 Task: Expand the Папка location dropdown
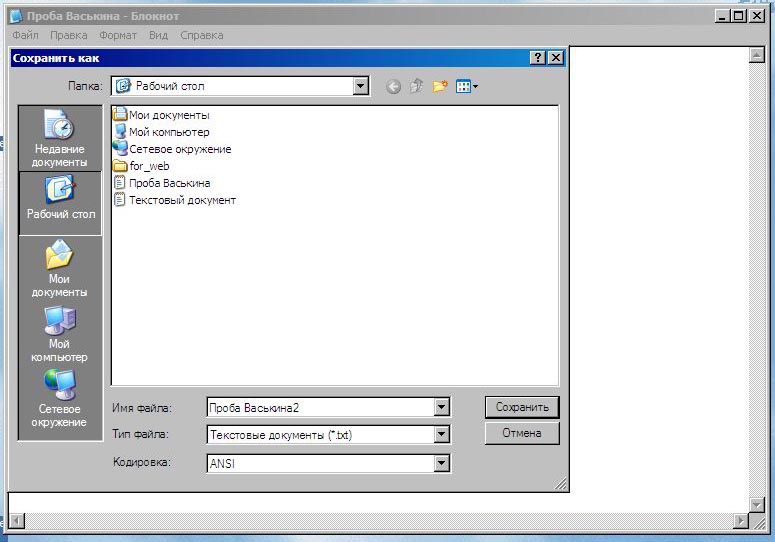coord(361,86)
